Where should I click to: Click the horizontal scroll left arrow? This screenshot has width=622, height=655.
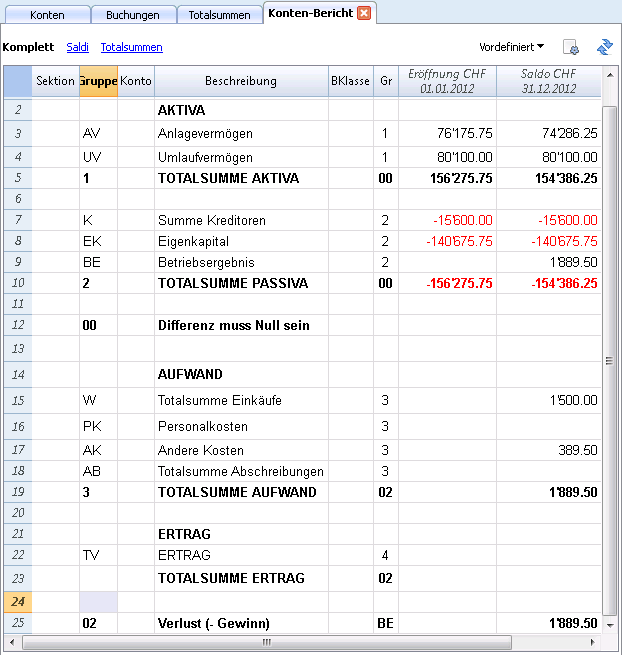pyautogui.click(x=12, y=642)
